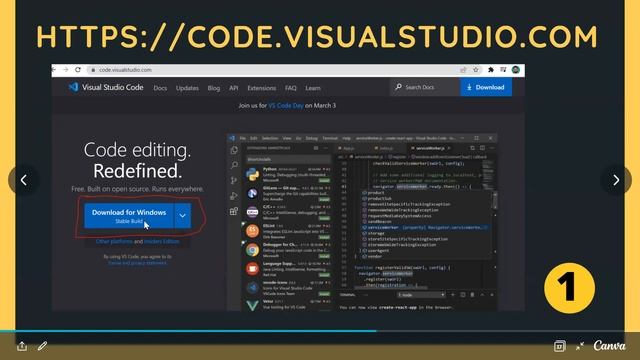The width and height of the screenshot is (640, 360).
Task: Switch to the serviceWorker.js editor tab
Action: [x=430, y=148]
